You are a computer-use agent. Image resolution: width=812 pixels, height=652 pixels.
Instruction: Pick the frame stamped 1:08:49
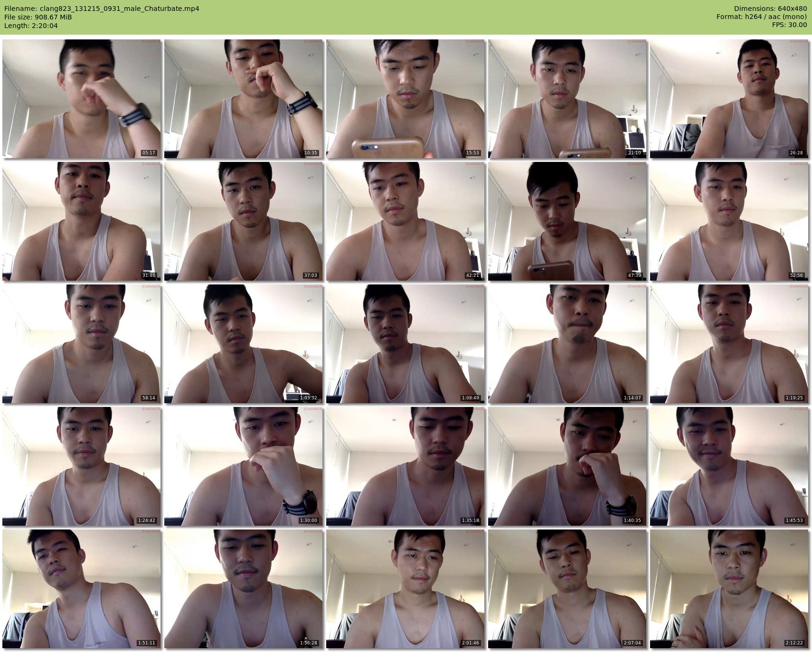click(x=405, y=344)
